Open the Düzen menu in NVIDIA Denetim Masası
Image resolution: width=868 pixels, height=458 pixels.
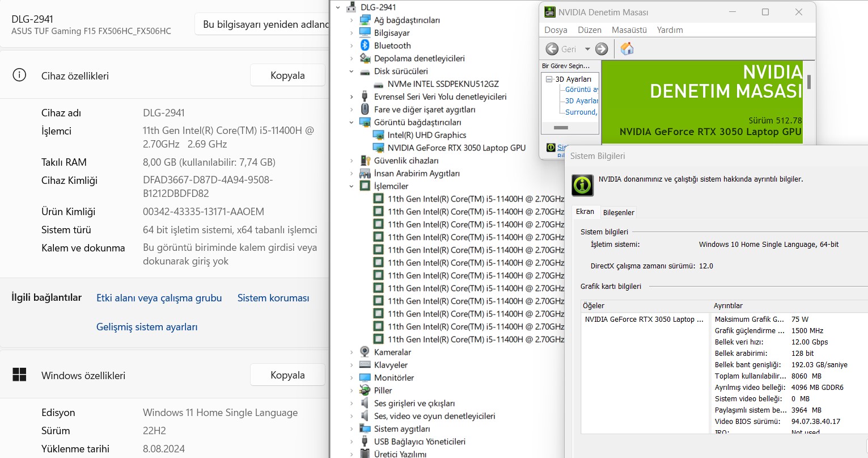point(590,30)
